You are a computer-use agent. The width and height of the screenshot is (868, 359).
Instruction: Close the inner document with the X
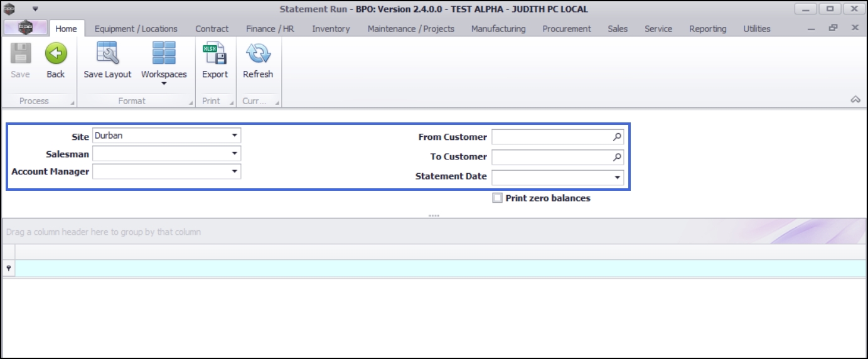(855, 28)
